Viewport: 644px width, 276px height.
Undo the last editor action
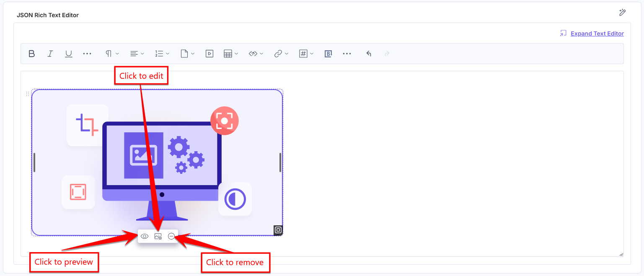click(x=369, y=54)
